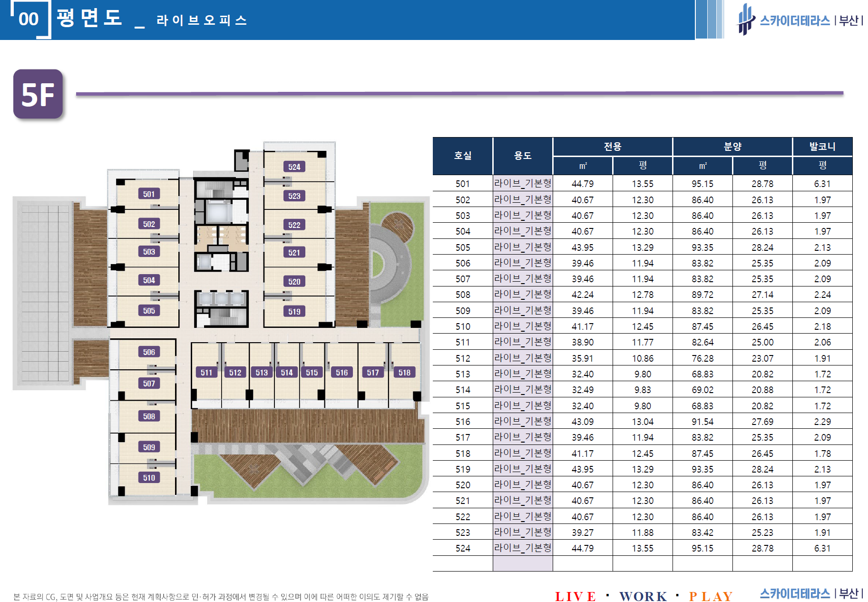This screenshot has height=602, width=868.
Task: Select room label 501 on the floor plan
Action: pos(149,194)
